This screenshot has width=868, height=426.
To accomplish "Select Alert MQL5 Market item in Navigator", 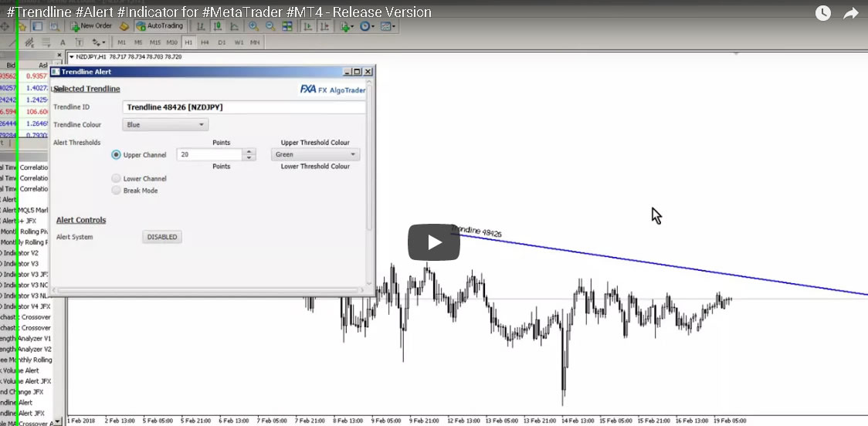I will click(25, 210).
